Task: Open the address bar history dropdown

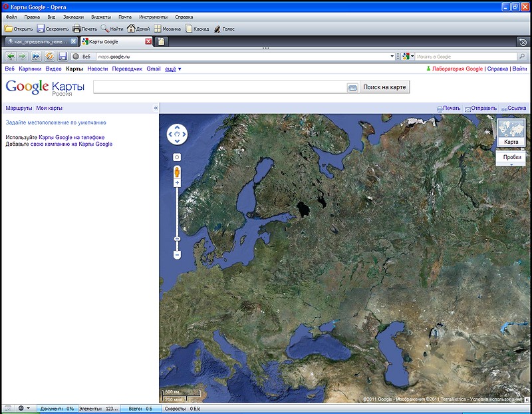Action: (x=392, y=57)
